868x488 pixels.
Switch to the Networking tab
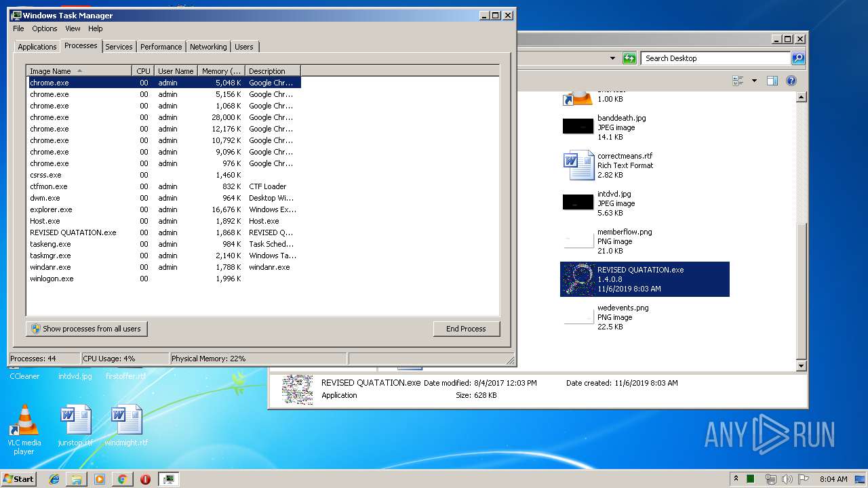pos(208,47)
